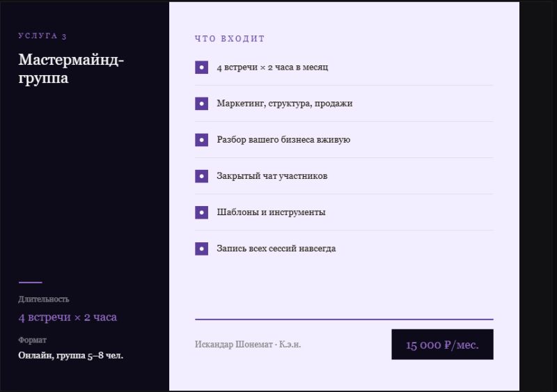Click the bullet icon beside "4 встречи × 2 часа в месяц"
557x392 pixels.
click(202, 68)
